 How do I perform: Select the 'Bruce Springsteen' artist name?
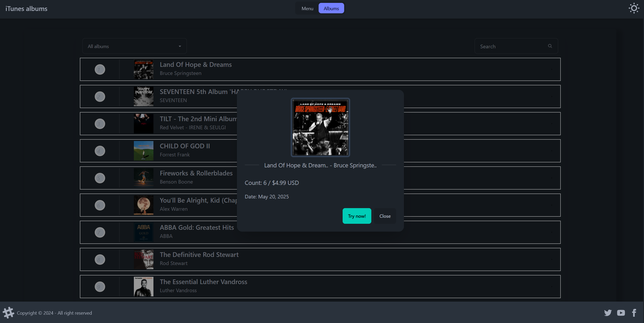(181, 73)
